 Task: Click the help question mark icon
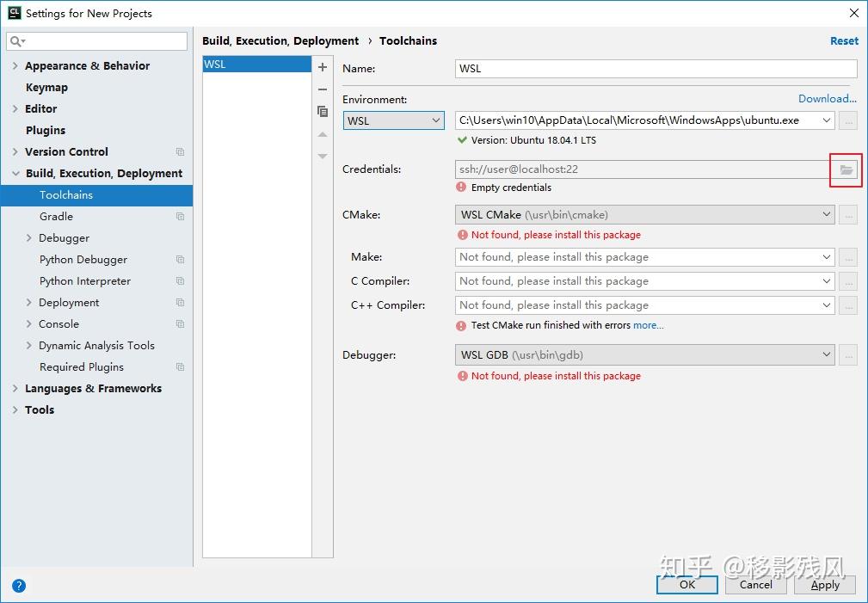pos(19,586)
